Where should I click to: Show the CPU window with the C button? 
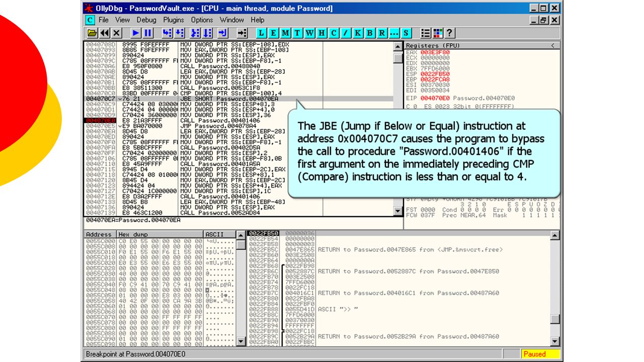(x=334, y=33)
